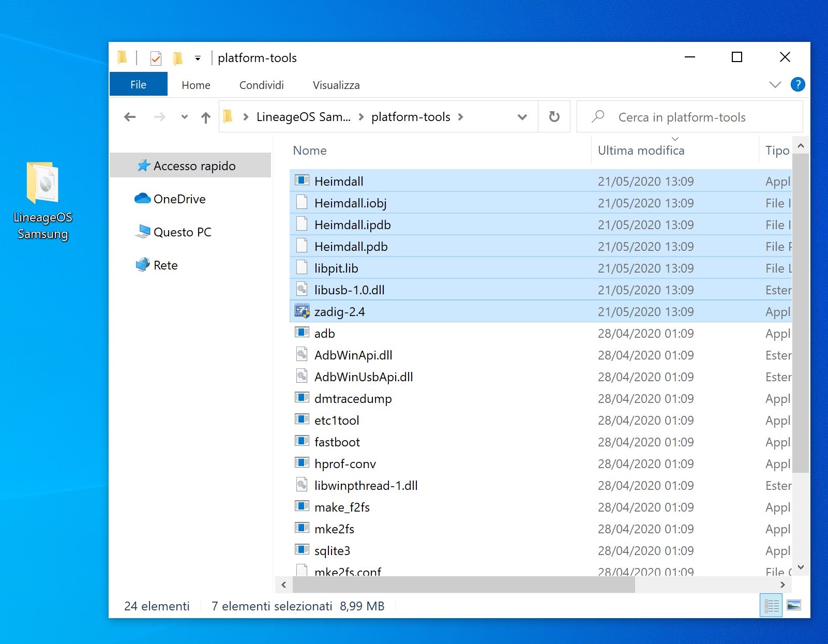Expand the root chevron before LineageOS Sam...

pos(246,117)
